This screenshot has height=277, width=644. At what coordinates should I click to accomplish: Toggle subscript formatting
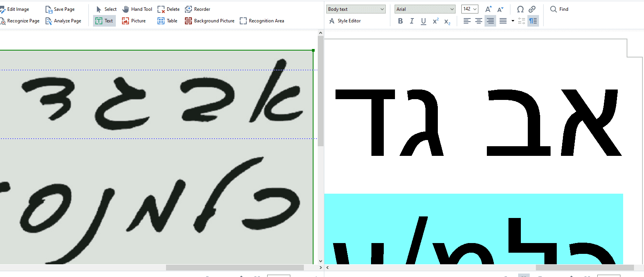pyautogui.click(x=447, y=21)
